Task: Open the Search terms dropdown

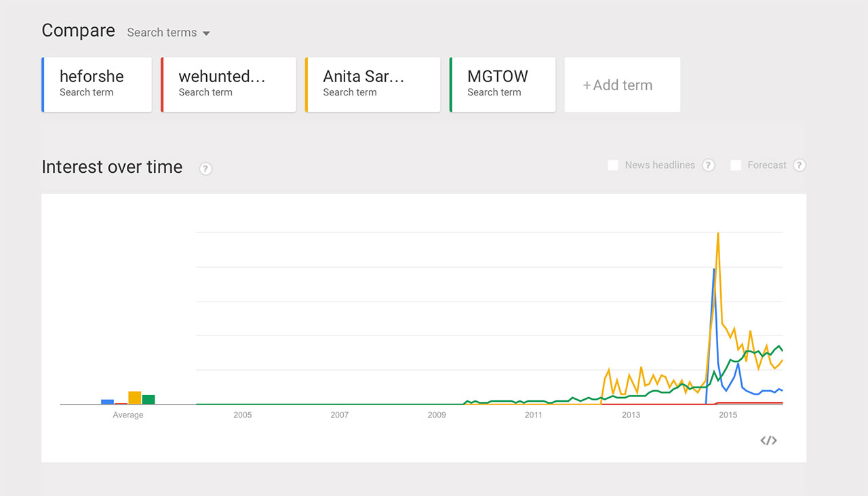Action: click(168, 33)
